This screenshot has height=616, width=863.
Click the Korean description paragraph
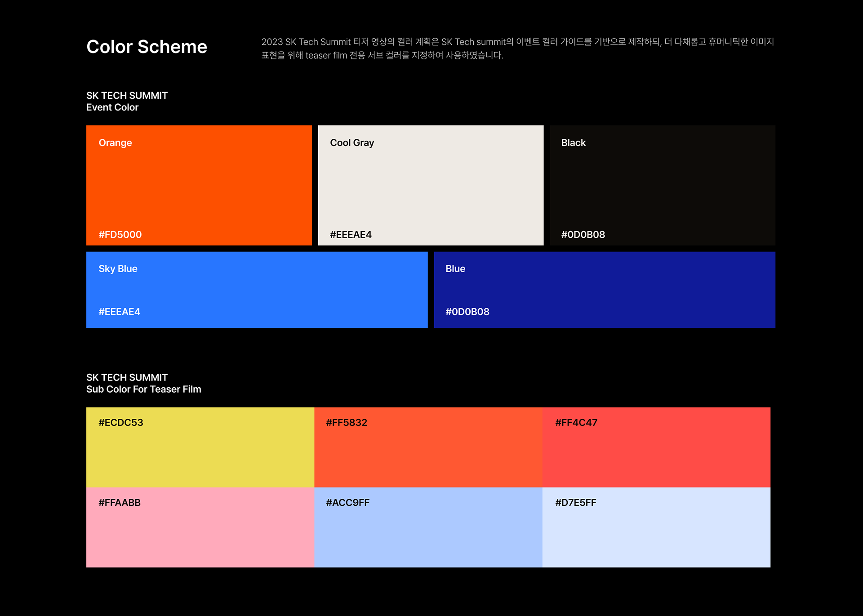pos(517,49)
